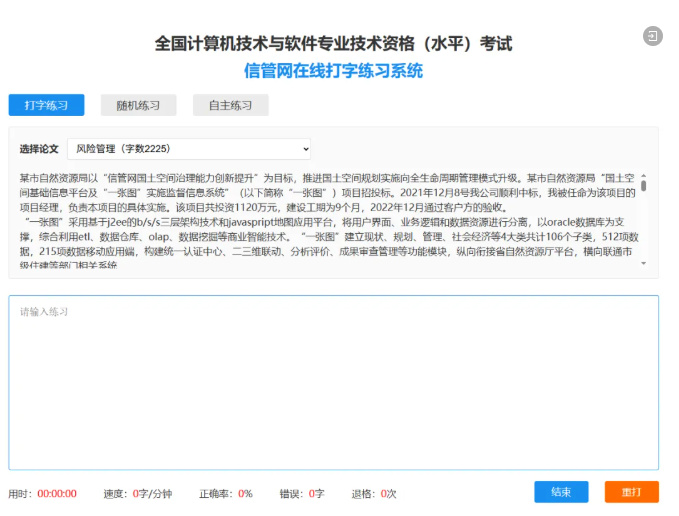
Task: Click the 信管网在线打字练习系统 blue subtitle
Action: (x=333, y=71)
